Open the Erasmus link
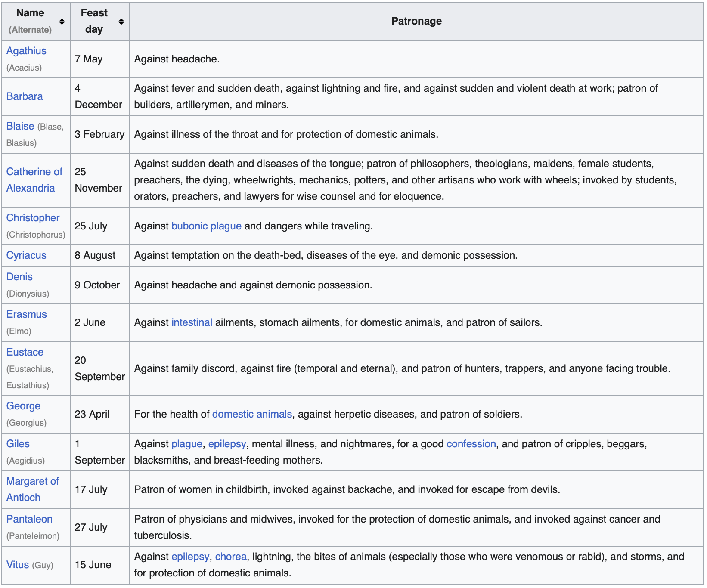The width and height of the screenshot is (707, 588). pyautogui.click(x=26, y=314)
